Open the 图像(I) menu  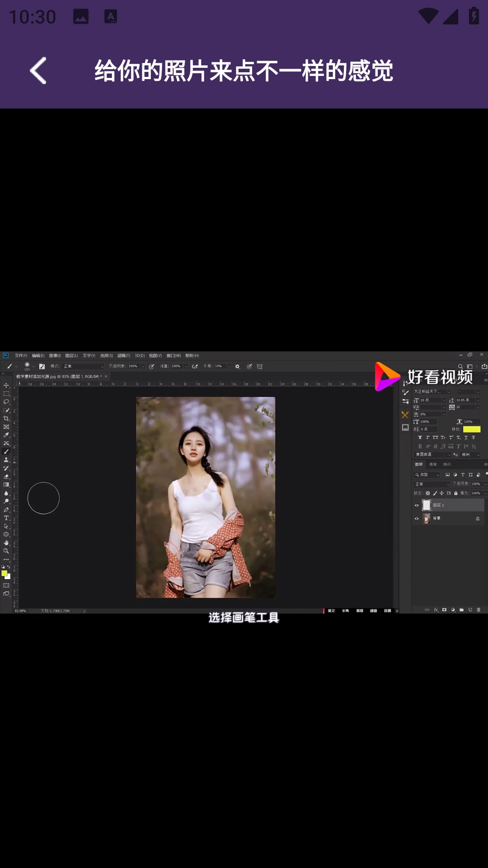point(55,356)
